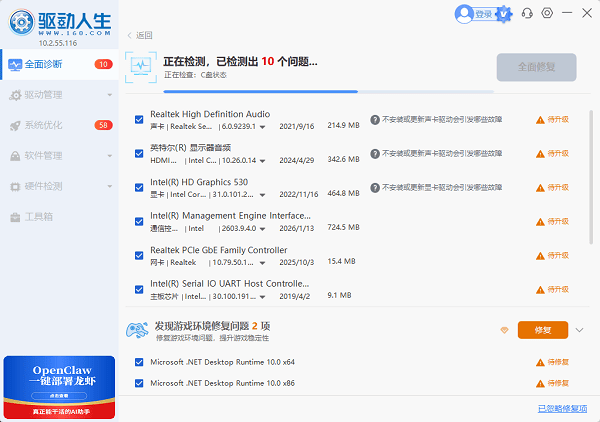Screen dimensions: 600x422
Task: Uncheck 英特尔(R) 显示器音频 checkbox
Action: 139,153
